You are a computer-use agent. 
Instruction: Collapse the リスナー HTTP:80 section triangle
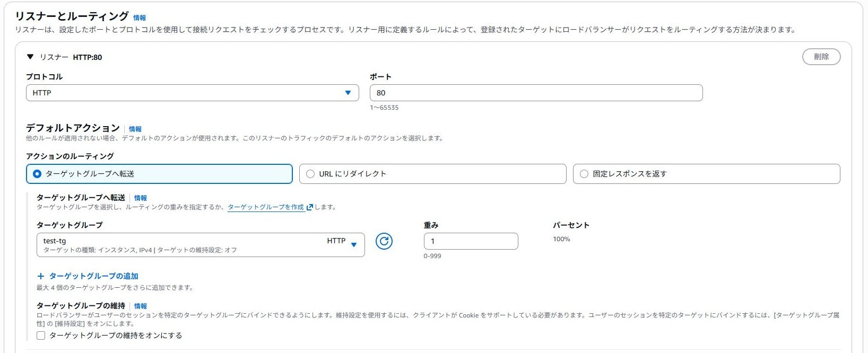[x=30, y=57]
